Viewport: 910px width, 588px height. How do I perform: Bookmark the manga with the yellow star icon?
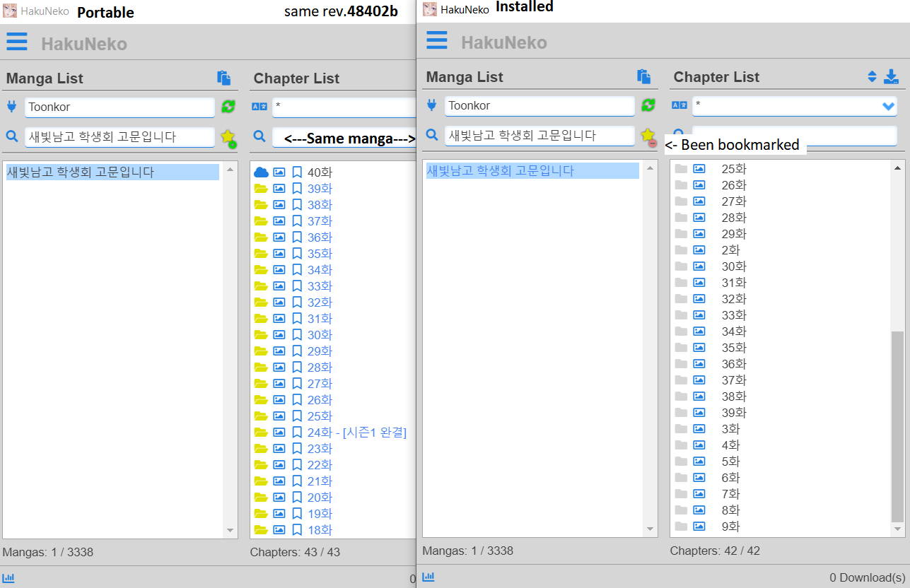227,136
